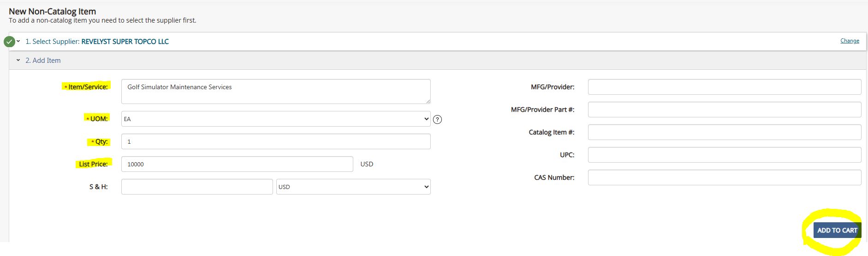Grab the Item/Service textarea resize handle
The image size is (868, 256).
(x=428, y=101)
